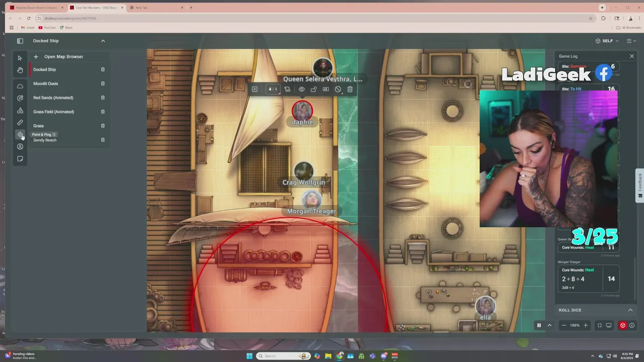The width and height of the screenshot is (644, 362).
Task: Open the Feedback side tab
Action: click(x=640, y=186)
